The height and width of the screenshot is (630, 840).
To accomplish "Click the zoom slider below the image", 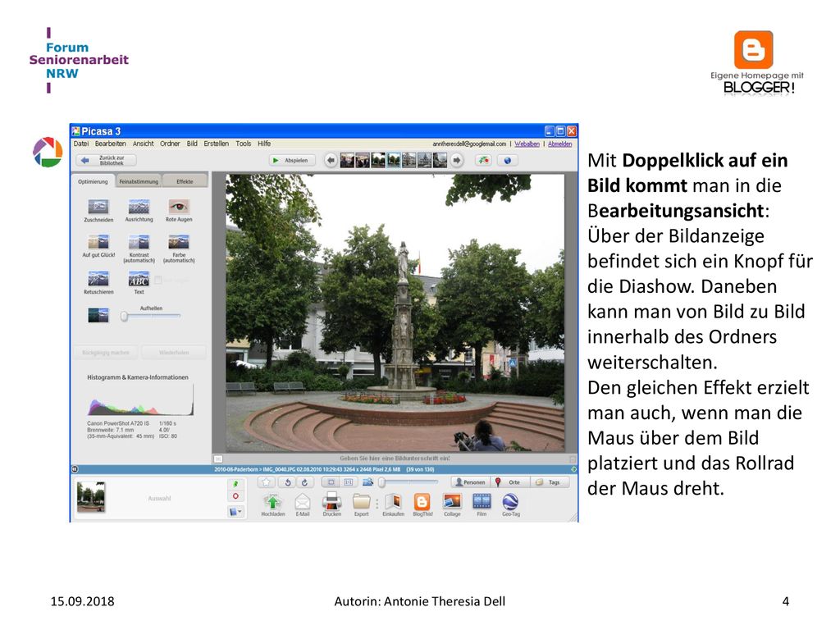I will click(409, 482).
